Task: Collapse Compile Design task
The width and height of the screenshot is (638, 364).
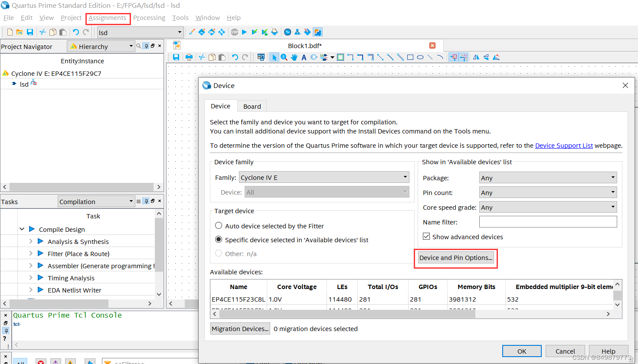Action: click(22, 229)
